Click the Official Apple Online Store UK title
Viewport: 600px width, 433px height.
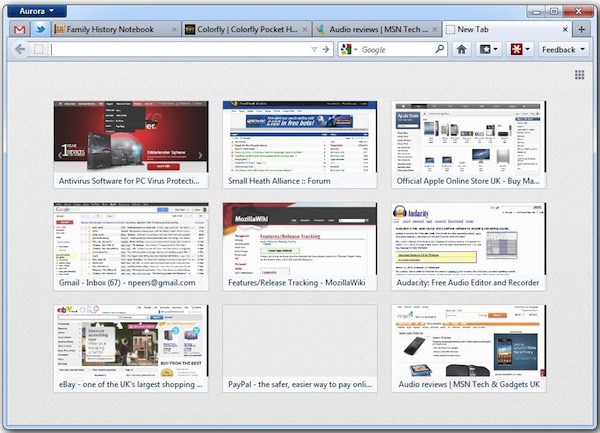468,181
